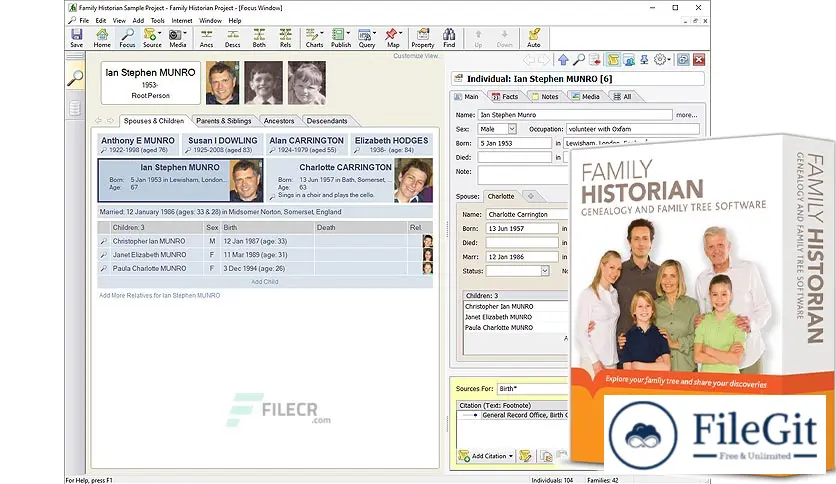Select Anthony E MUNRO grandparent box
The height and width of the screenshot is (484, 836).
point(138,144)
